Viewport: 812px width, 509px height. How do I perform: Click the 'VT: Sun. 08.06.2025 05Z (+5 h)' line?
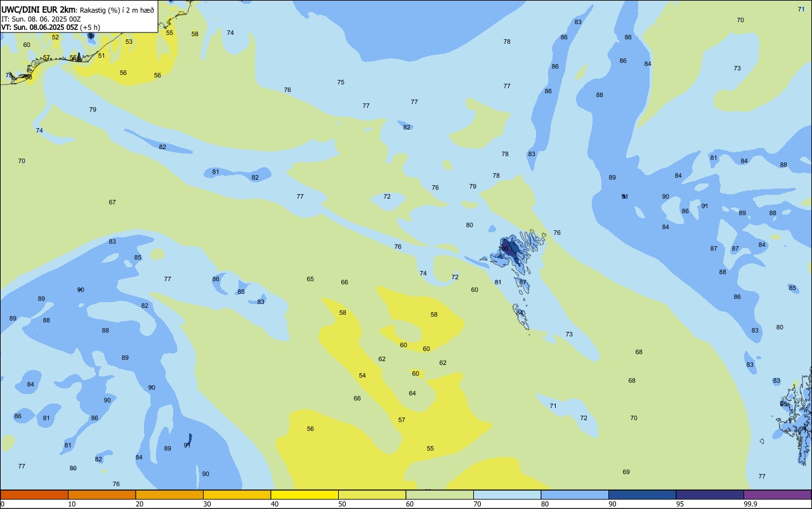coord(50,27)
